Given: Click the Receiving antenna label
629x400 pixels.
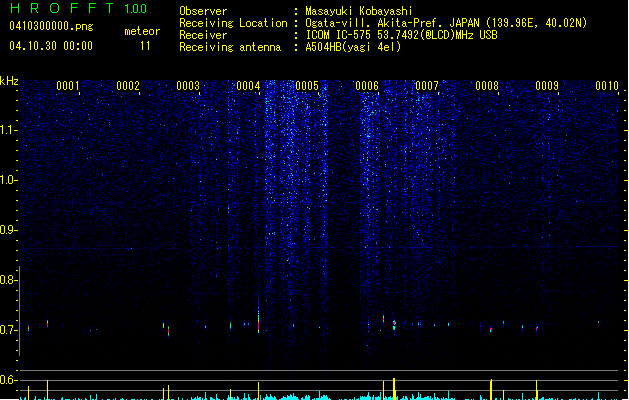Looking at the screenshot, I should click(230, 47).
